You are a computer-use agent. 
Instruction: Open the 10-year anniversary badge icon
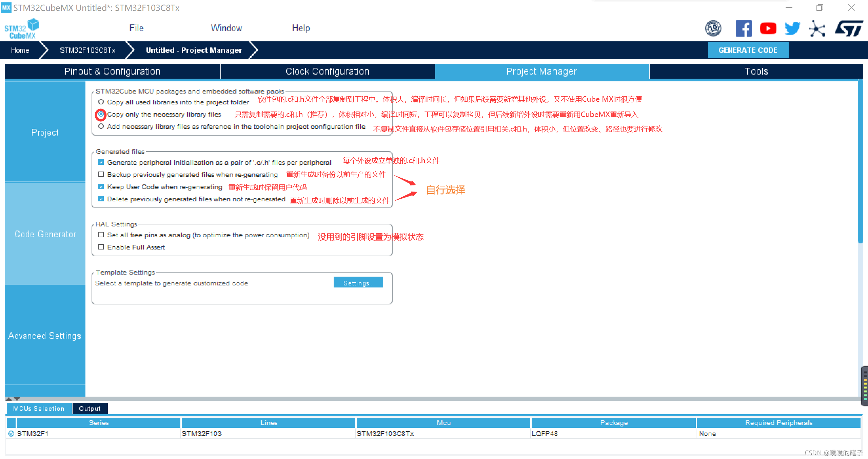(x=713, y=28)
